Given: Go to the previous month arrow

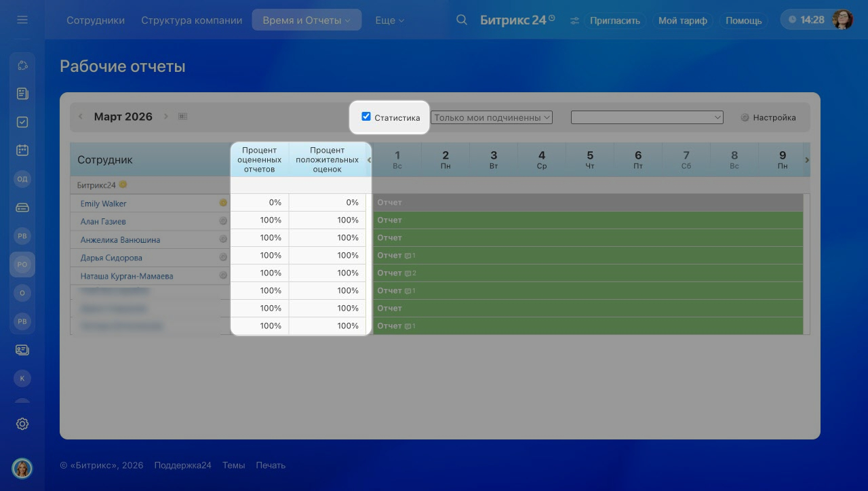Looking at the screenshot, I should coord(81,117).
